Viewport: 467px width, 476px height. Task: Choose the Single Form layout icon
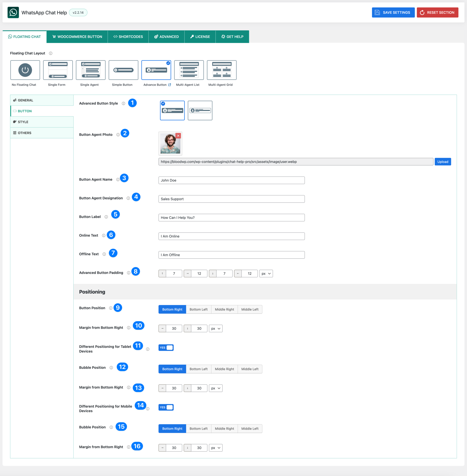click(x=58, y=70)
